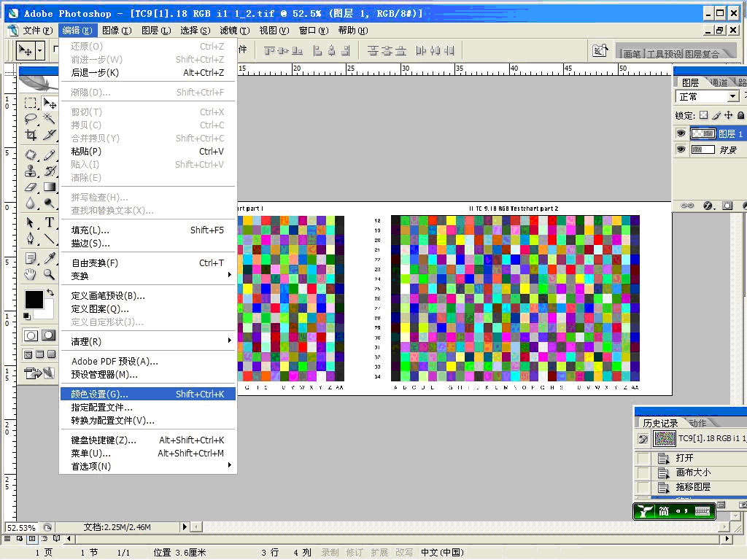Choose 自由变换 from the Edit menu

pos(147,262)
